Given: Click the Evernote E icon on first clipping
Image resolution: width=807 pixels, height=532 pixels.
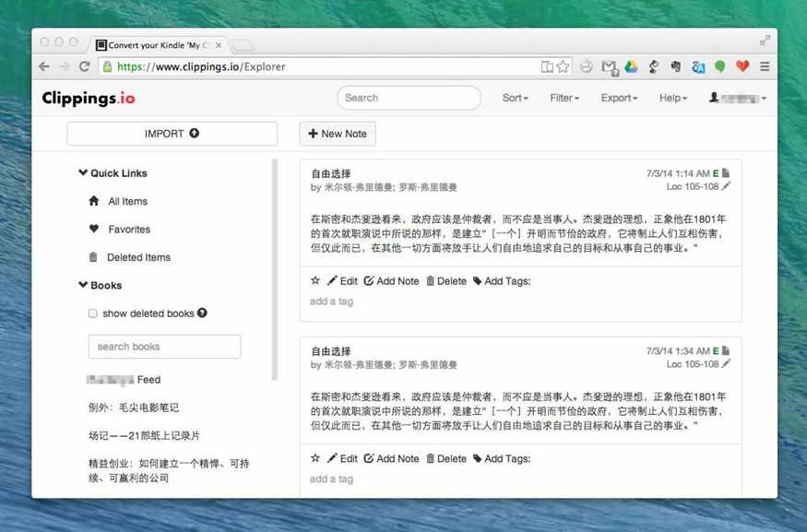Looking at the screenshot, I should (x=716, y=173).
